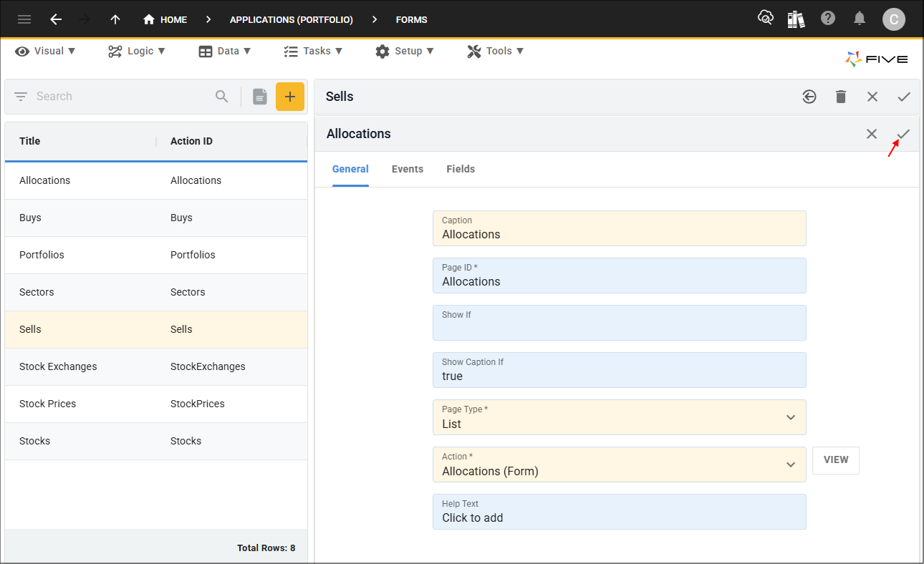Cancel the Allocations page with the X
Screen dimensions: 924x564
[x=872, y=134]
